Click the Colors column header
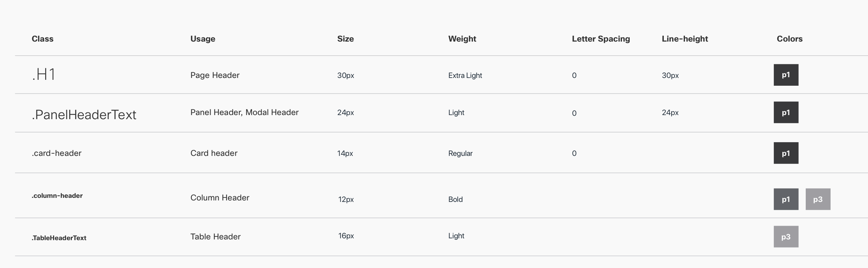The width and height of the screenshot is (868, 268). (789, 39)
